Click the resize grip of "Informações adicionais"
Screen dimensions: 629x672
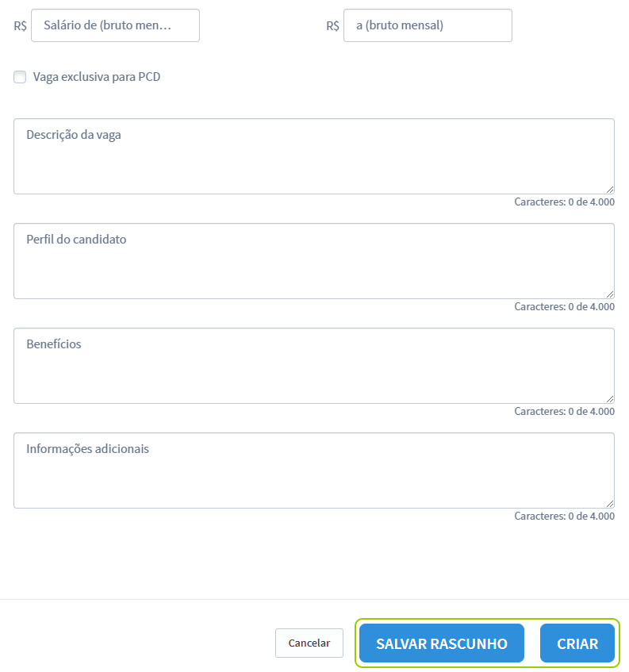611,502
